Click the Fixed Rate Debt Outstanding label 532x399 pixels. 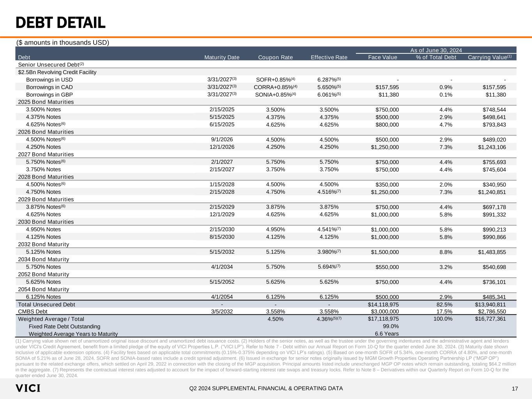(x=64, y=327)
